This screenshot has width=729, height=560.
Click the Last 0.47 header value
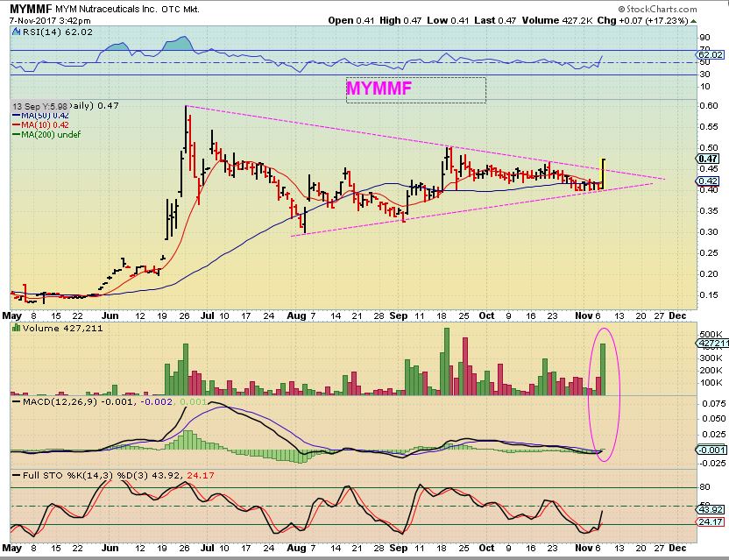(495, 20)
